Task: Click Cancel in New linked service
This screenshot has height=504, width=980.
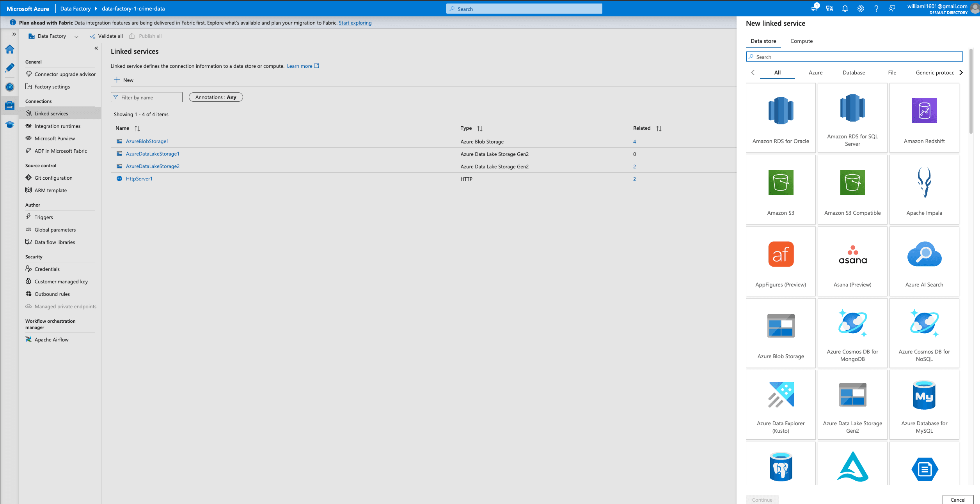Action: coord(958,500)
